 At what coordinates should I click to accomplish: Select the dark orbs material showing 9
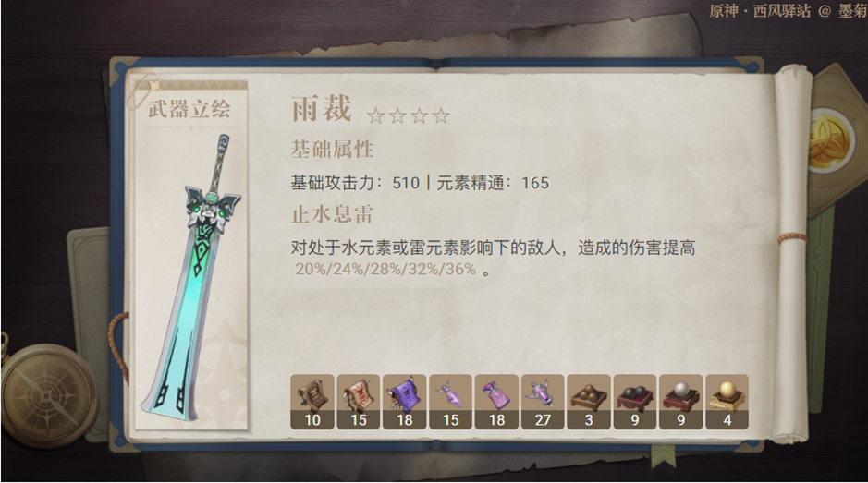(635, 402)
